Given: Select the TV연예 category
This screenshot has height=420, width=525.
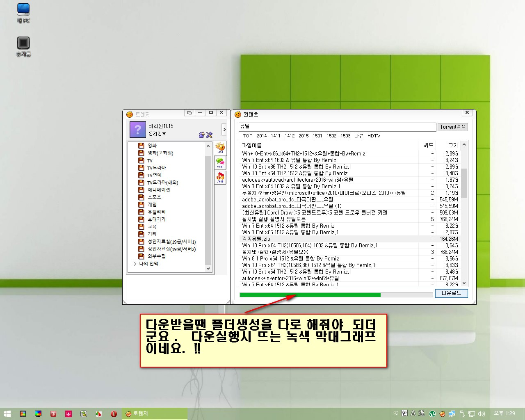Looking at the screenshot, I should [154, 175].
